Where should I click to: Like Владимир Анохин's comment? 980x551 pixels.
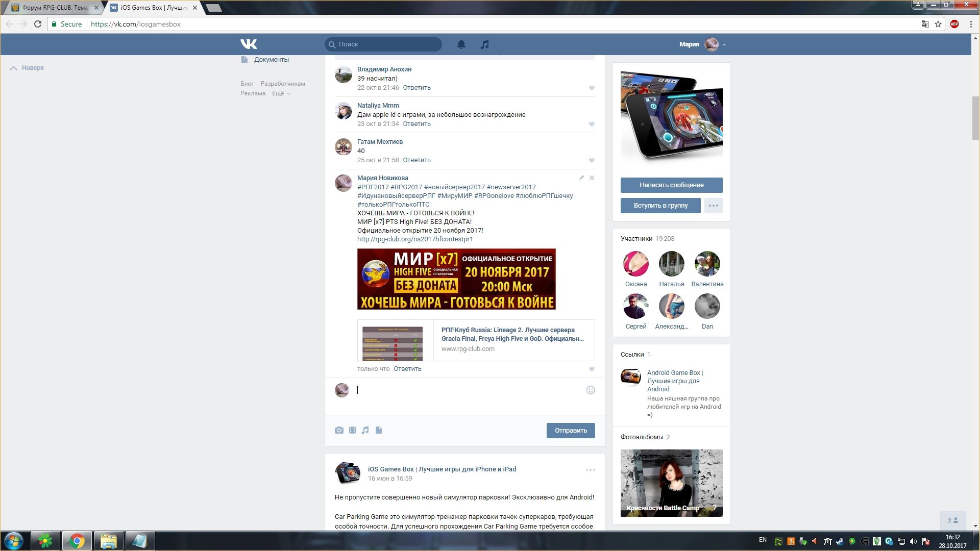pyautogui.click(x=592, y=88)
